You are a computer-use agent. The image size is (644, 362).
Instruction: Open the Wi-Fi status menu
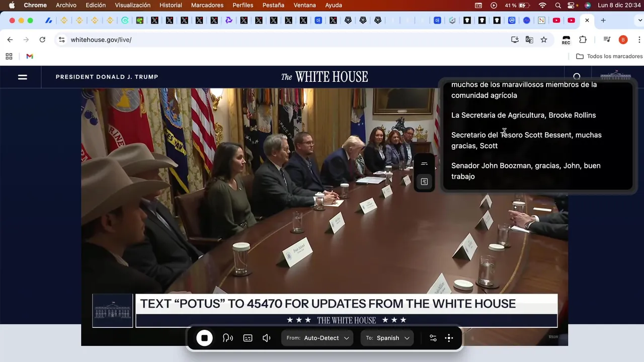(x=542, y=5)
